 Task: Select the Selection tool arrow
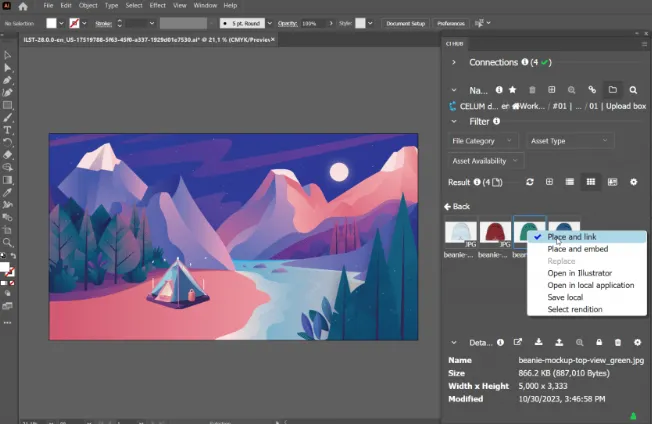click(7, 55)
